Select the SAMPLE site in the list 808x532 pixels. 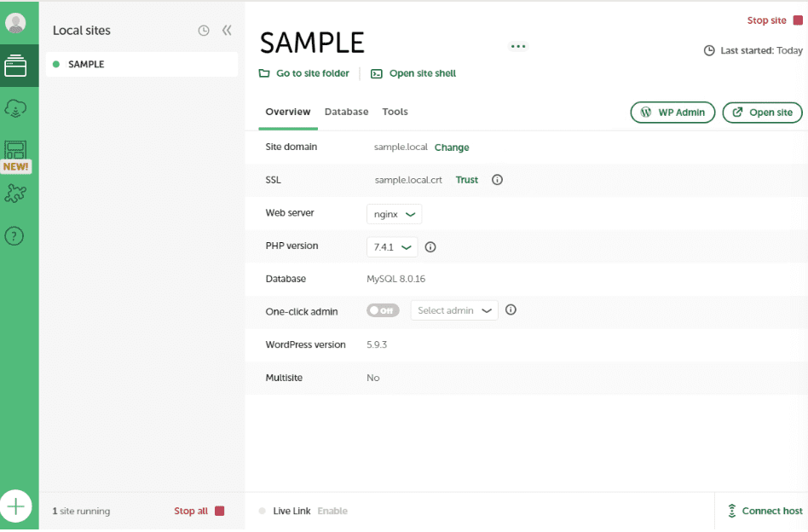coord(141,65)
